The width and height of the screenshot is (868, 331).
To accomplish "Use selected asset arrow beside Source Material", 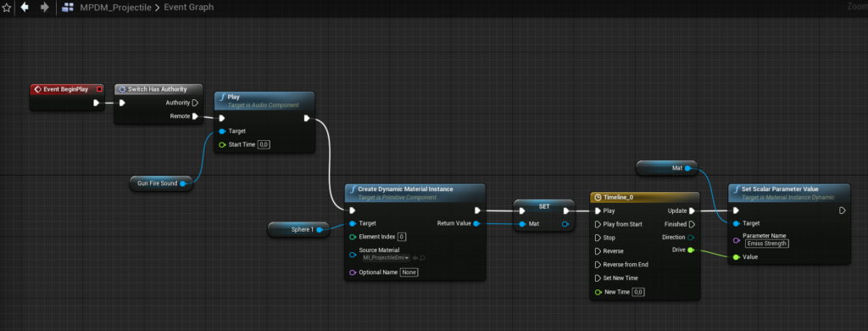I will pyautogui.click(x=415, y=258).
